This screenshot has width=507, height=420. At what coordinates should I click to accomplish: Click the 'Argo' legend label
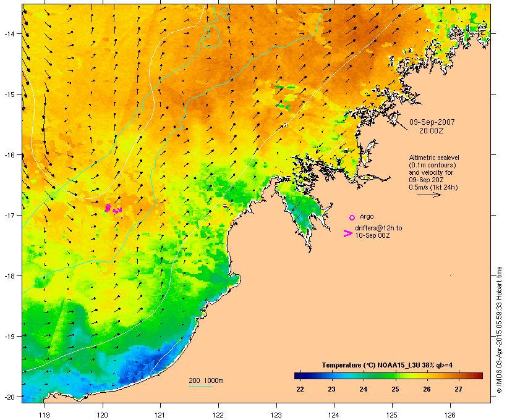tap(367, 216)
